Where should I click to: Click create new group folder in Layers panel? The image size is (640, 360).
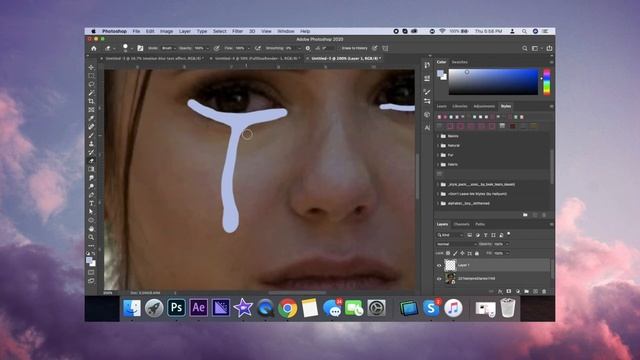click(527, 291)
